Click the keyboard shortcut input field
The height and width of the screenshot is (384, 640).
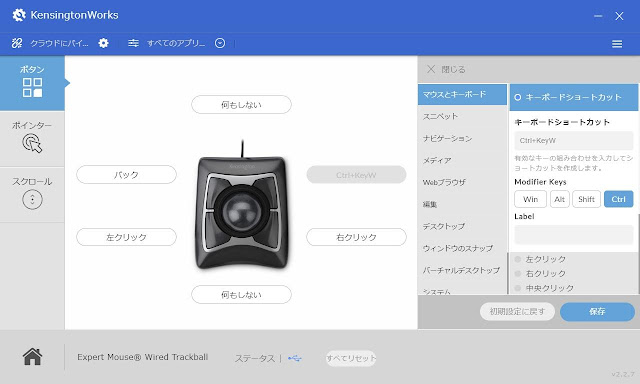pyautogui.click(x=573, y=141)
